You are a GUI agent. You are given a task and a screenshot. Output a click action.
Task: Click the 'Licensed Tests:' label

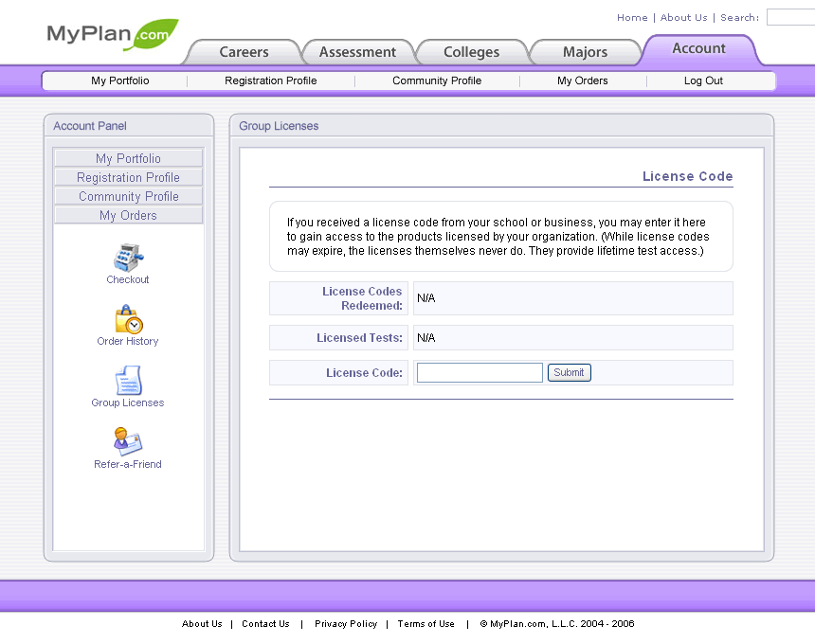tap(360, 338)
